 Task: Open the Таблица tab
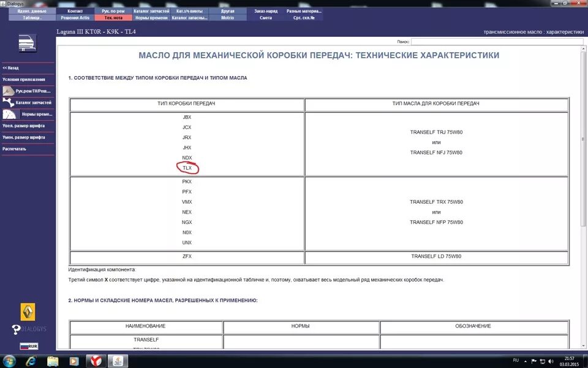[32, 18]
